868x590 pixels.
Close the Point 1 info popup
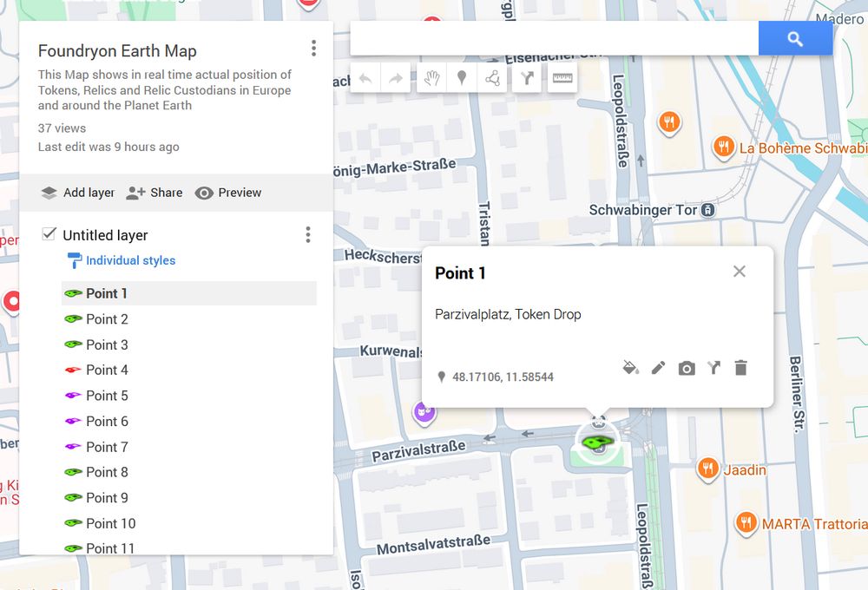[x=739, y=272]
